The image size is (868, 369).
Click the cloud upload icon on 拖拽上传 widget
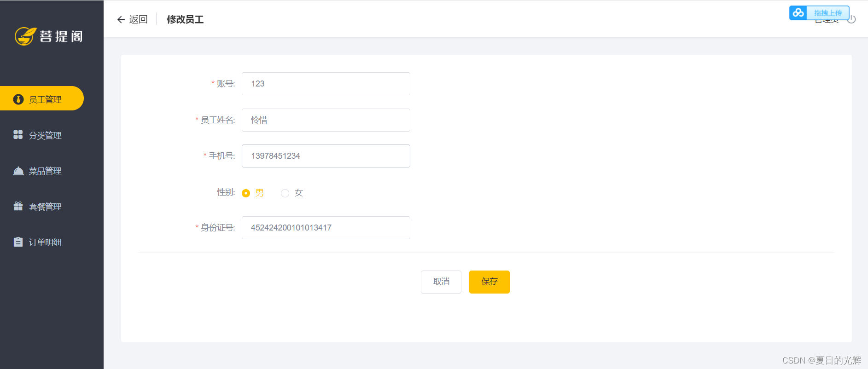click(x=798, y=13)
